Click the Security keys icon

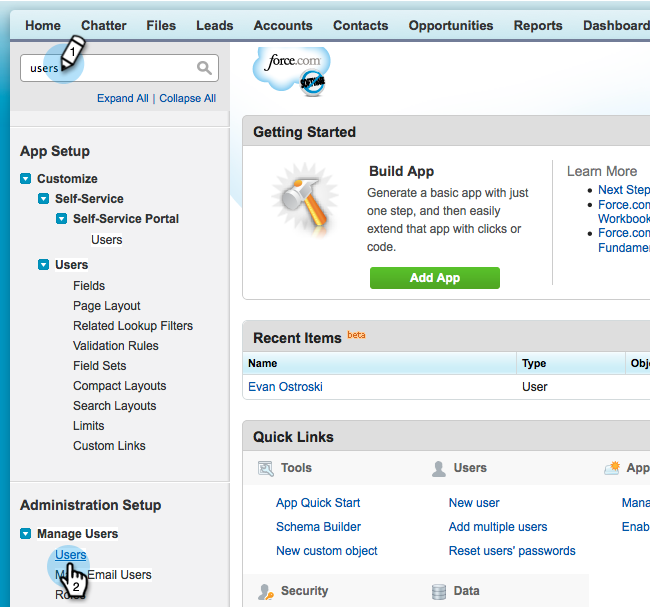pyautogui.click(x=266, y=592)
